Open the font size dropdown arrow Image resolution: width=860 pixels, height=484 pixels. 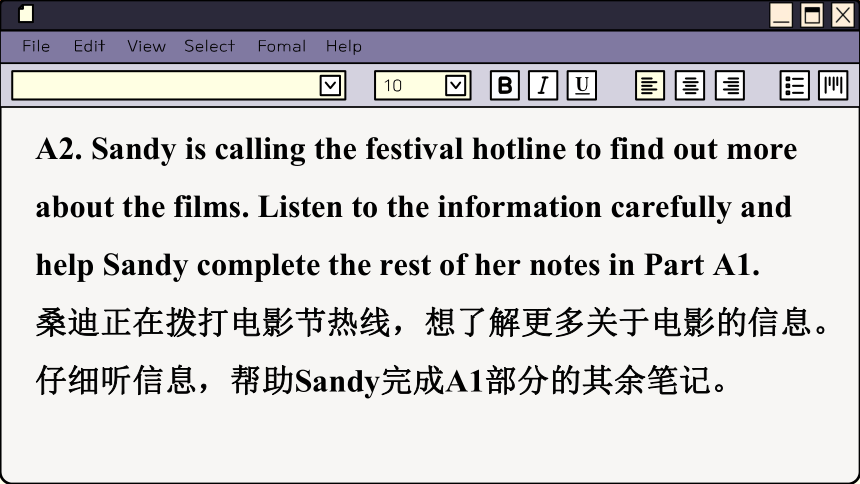456,86
